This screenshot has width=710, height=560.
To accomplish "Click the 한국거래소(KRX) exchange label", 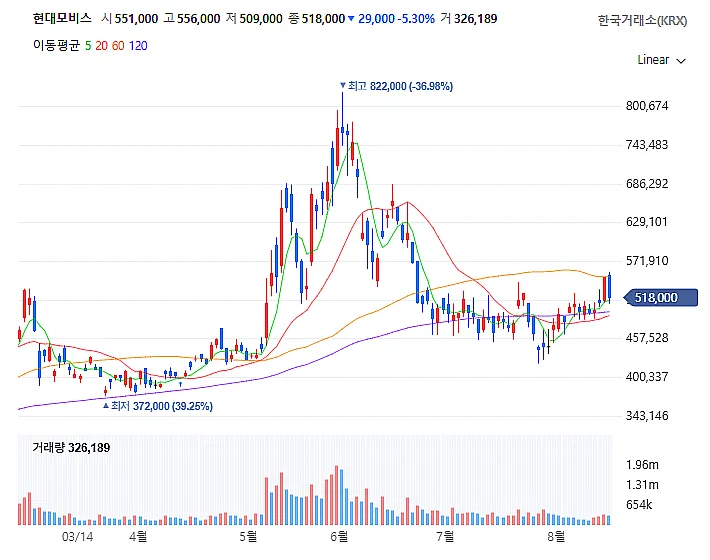I will [x=642, y=21].
